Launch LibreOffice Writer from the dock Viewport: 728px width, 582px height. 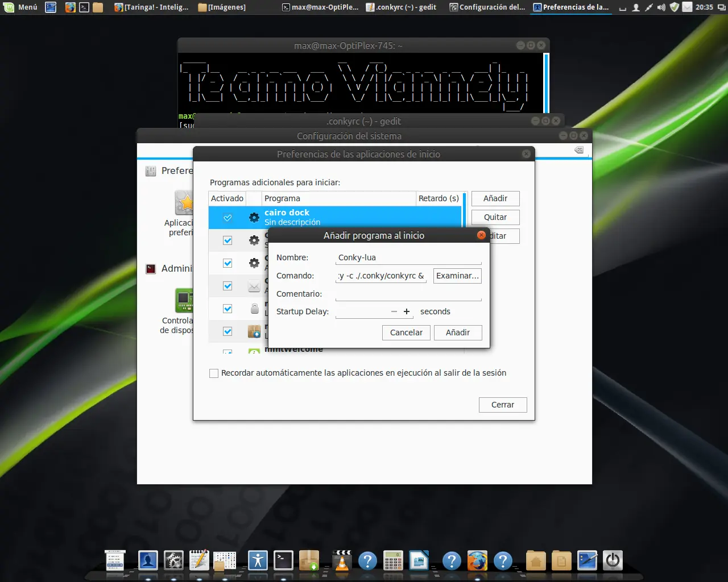pyautogui.click(x=419, y=561)
